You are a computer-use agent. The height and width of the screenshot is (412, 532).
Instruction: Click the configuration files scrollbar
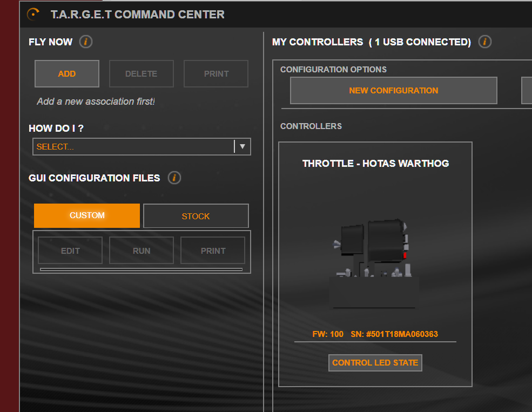[x=141, y=269]
